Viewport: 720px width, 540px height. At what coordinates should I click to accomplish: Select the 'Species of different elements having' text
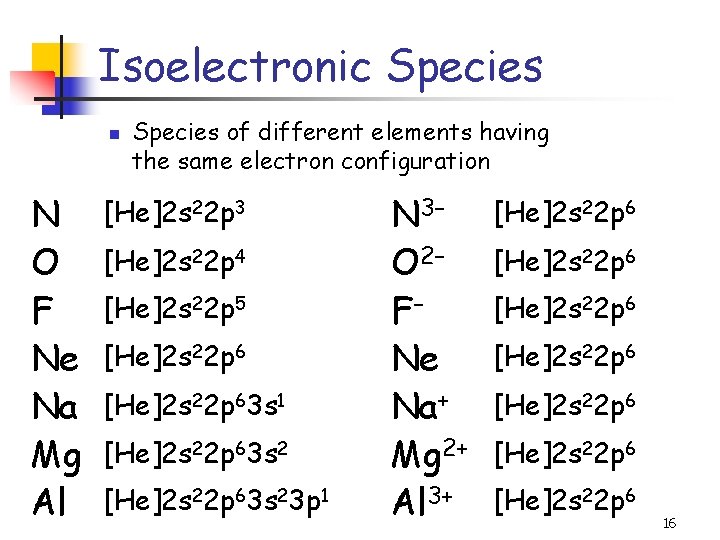[341, 133]
